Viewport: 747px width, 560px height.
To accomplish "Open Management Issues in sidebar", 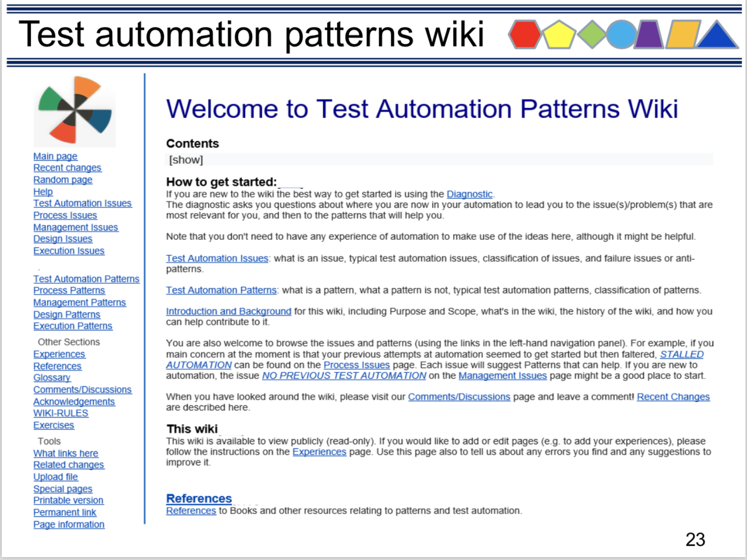I will [x=76, y=228].
